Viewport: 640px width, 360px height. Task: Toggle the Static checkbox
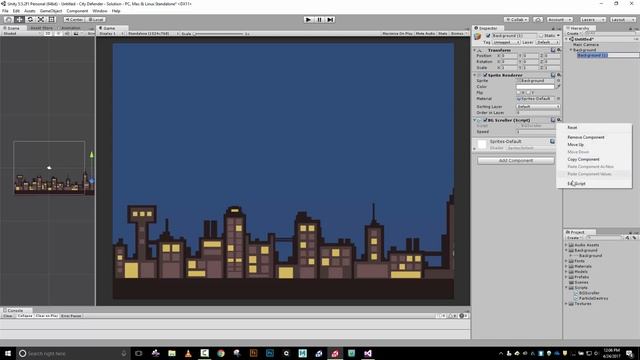541,36
